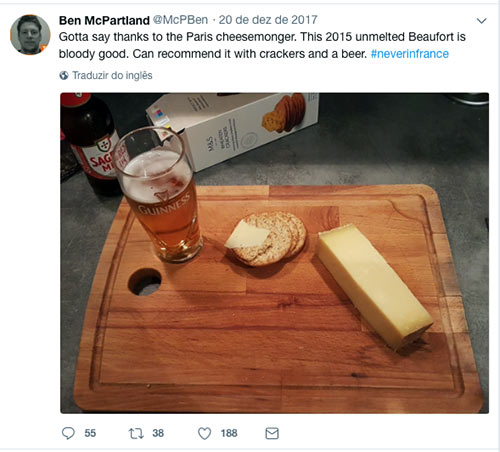Open the Ben McPartland display name

point(104,20)
